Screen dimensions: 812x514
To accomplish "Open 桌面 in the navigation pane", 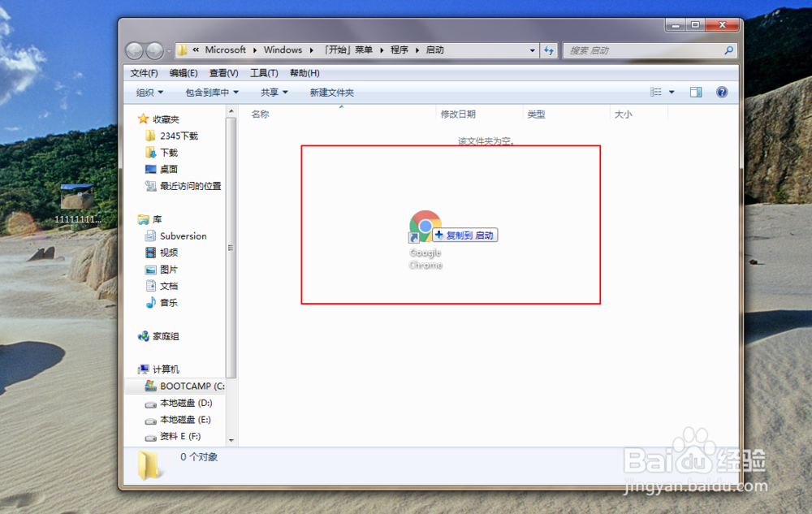I will (168, 169).
